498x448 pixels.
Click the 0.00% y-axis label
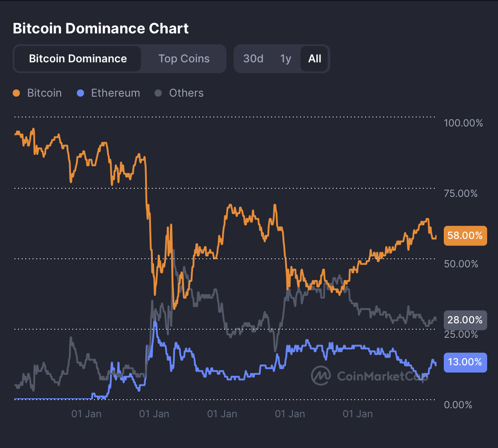tap(458, 405)
